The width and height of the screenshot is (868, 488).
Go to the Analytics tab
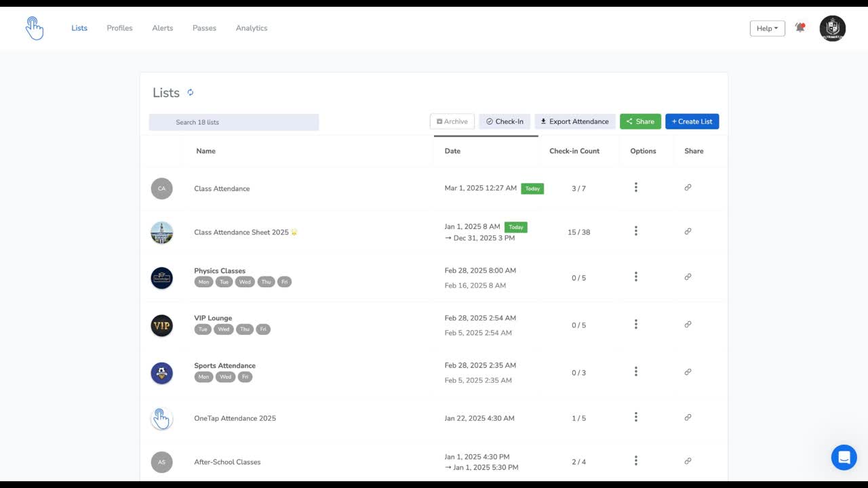(252, 28)
